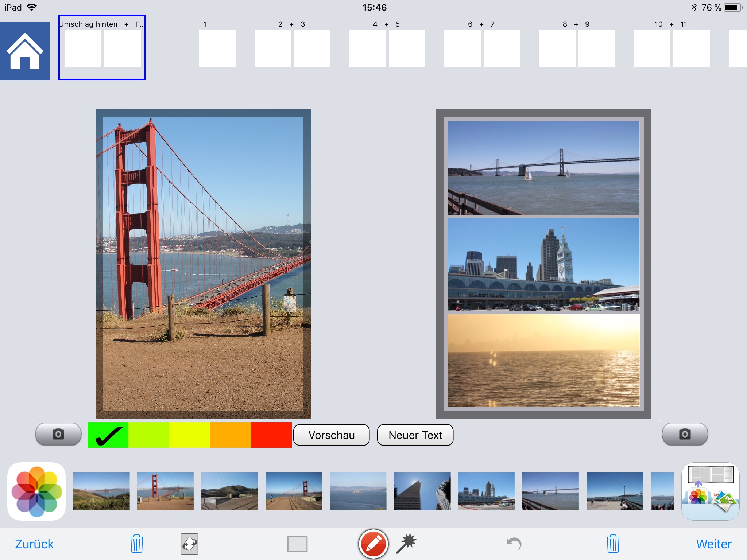
Task: Select pages 2 + 3 spread
Action: (293, 48)
